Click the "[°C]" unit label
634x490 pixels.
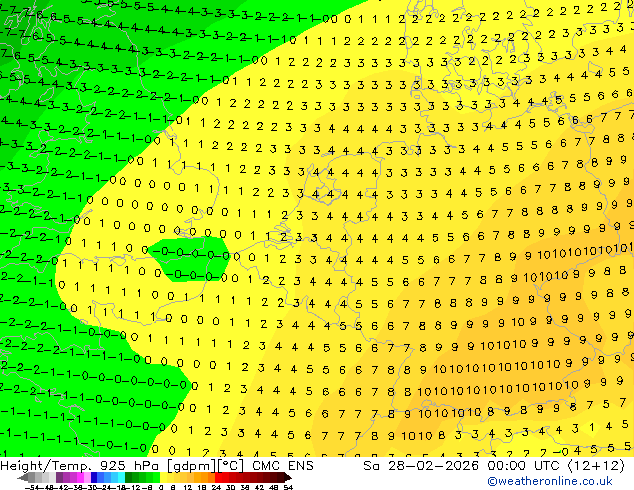[x=231, y=466]
